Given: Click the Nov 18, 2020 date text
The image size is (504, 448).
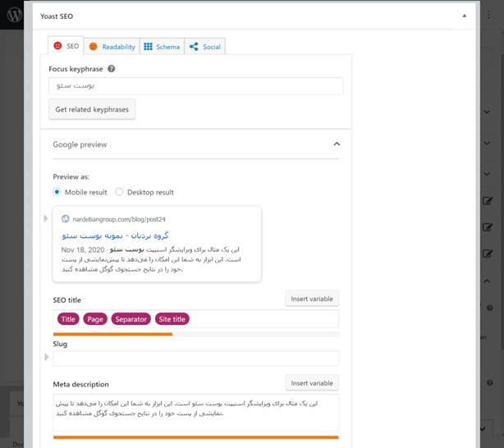Looking at the screenshot, I should [83, 249].
